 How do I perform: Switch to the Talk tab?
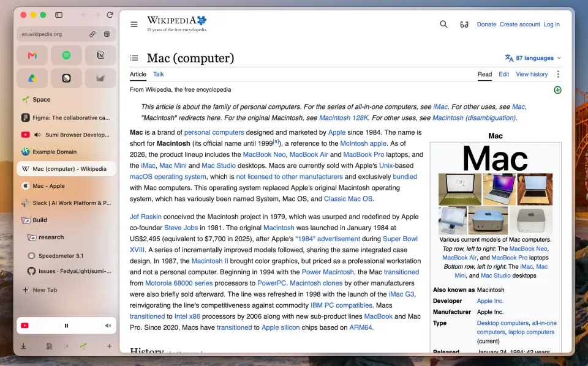coord(158,74)
